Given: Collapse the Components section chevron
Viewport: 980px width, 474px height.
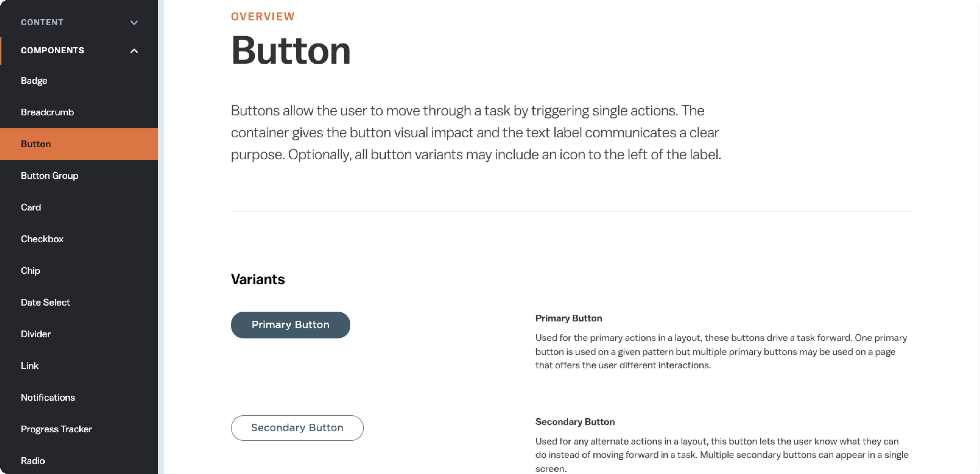Looking at the screenshot, I should click(134, 51).
